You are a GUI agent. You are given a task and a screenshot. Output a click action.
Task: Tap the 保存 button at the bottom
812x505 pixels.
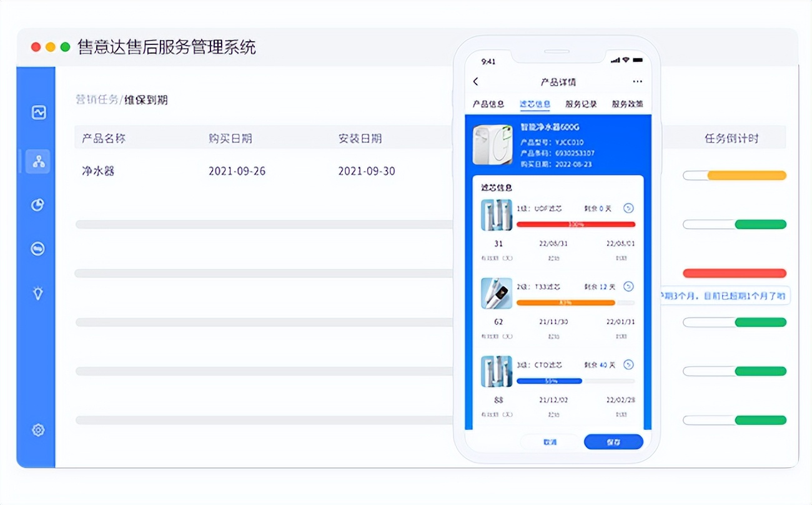(x=613, y=442)
